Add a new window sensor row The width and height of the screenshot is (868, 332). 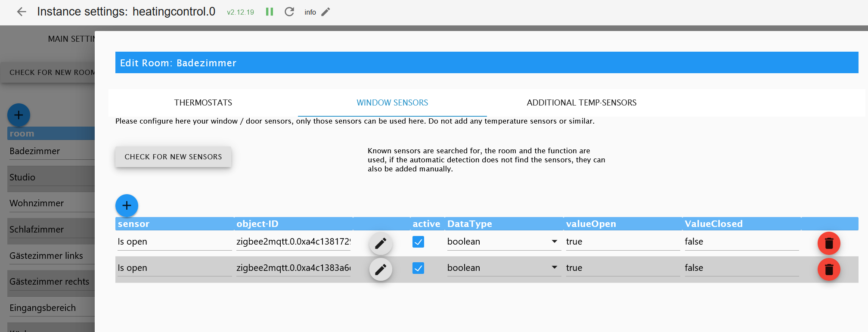127,205
